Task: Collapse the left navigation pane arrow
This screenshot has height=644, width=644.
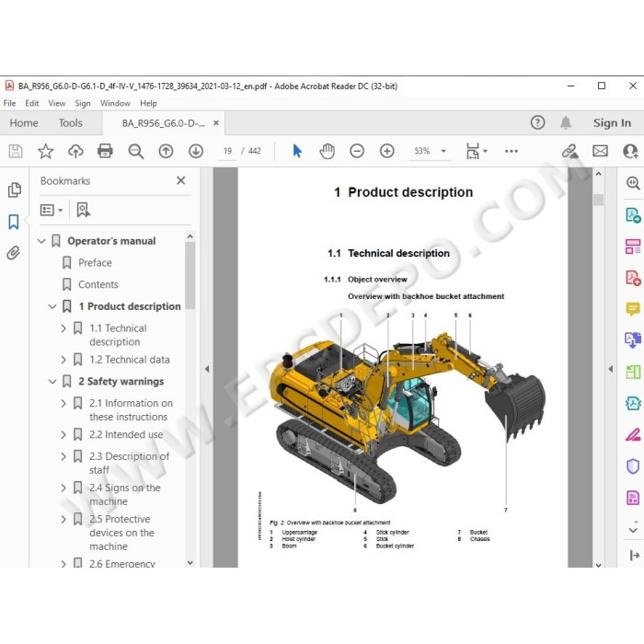Action: [207, 369]
